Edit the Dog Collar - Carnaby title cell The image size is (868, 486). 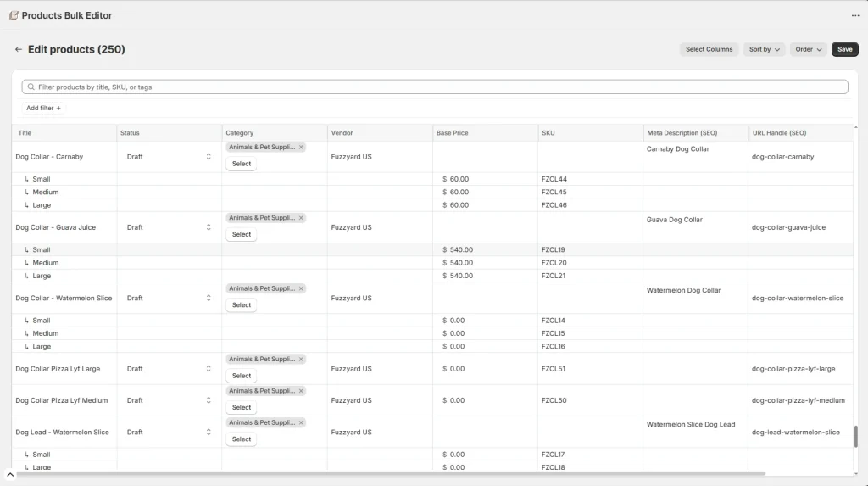coord(64,157)
